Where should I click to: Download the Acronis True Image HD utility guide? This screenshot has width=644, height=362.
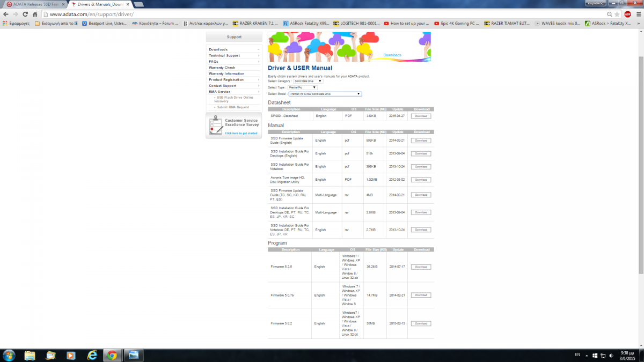421,180
